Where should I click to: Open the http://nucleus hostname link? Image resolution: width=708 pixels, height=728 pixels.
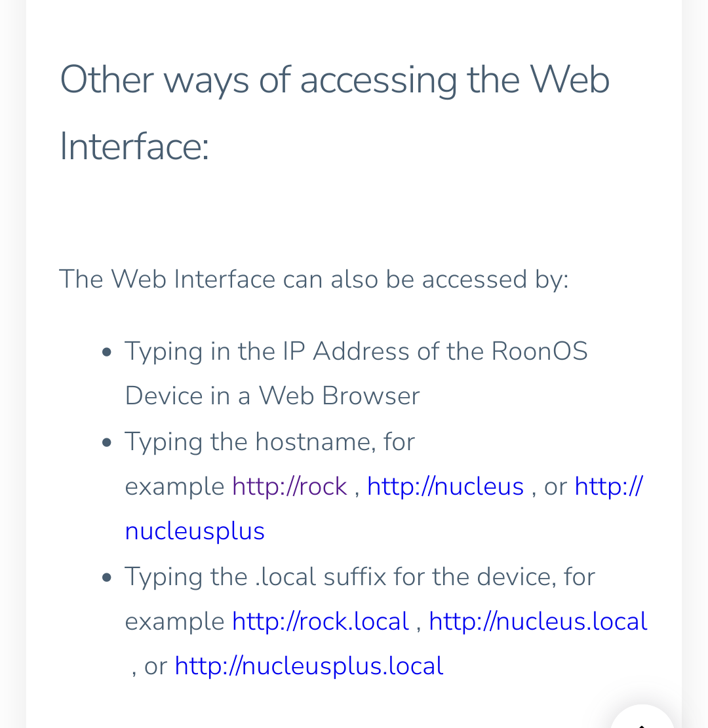pos(445,487)
